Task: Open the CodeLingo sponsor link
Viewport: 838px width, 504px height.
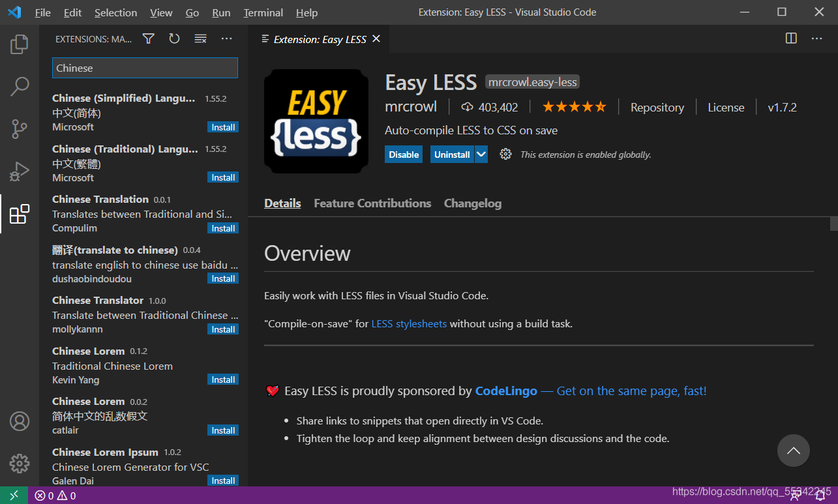Action: 506,391
